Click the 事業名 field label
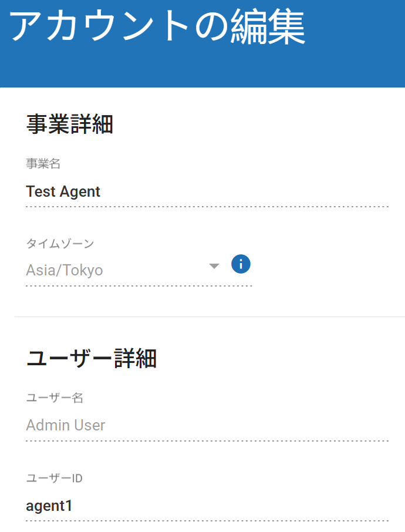405x532 pixels. click(x=43, y=164)
